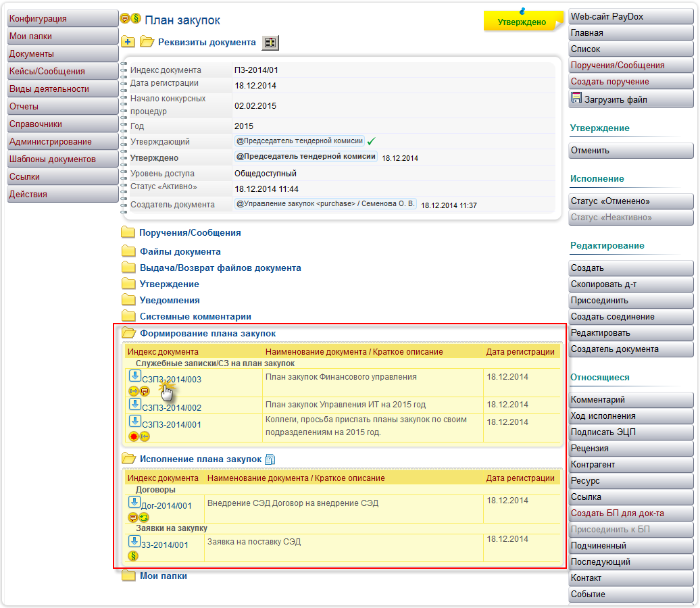The image size is (700, 608).
Task: Click the blue download arrow for СЗПЗ-2014/003
Action: 134,376
